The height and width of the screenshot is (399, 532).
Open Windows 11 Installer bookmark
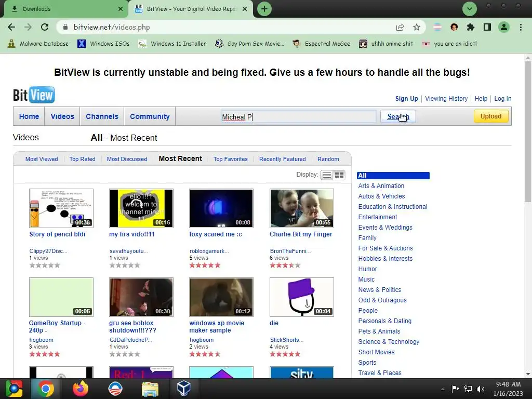click(x=172, y=44)
